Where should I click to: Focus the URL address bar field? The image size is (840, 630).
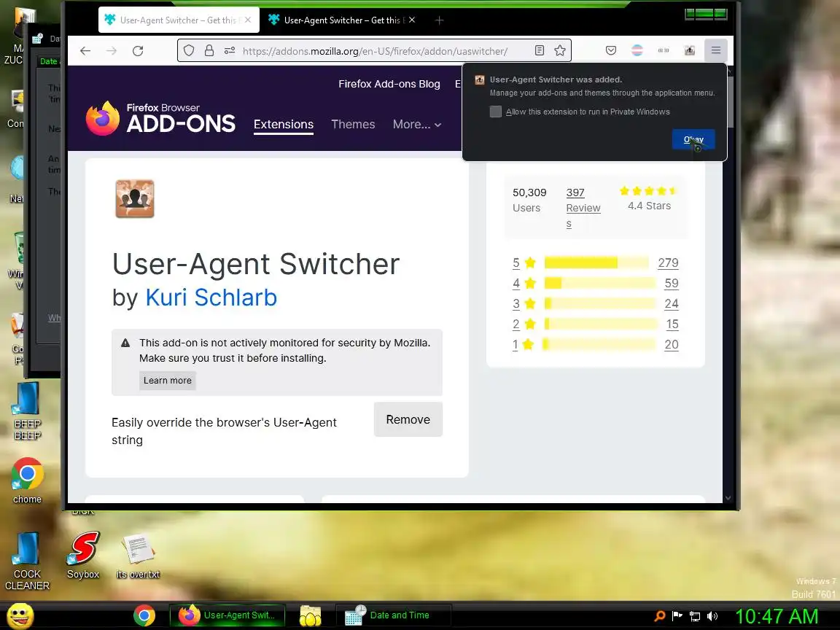375,51
